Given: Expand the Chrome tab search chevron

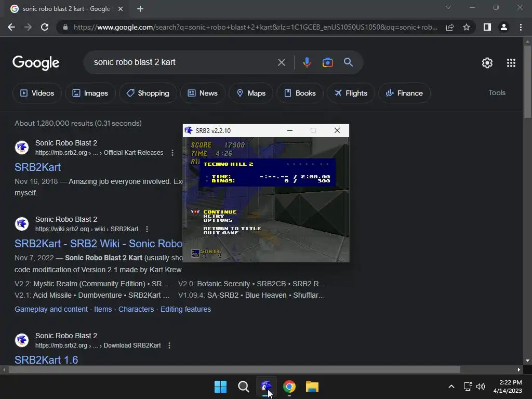Looking at the screenshot, I should click(x=448, y=7).
